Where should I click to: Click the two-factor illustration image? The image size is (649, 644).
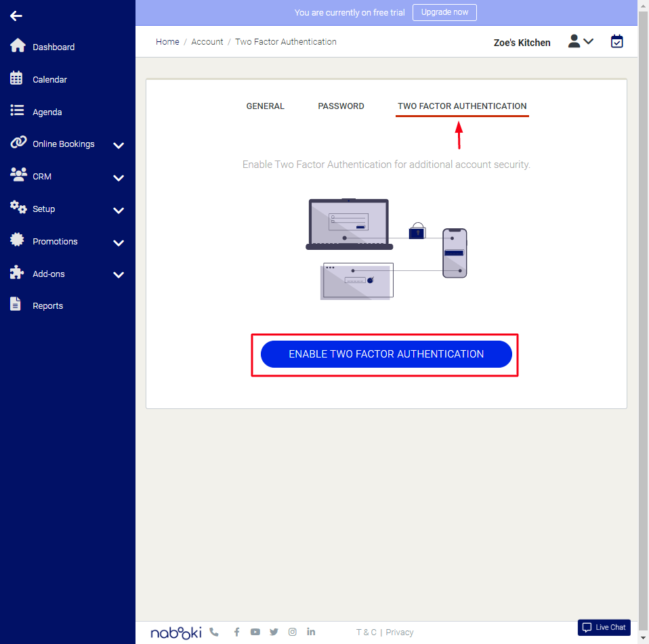pyautogui.click(x=387, y=249)
